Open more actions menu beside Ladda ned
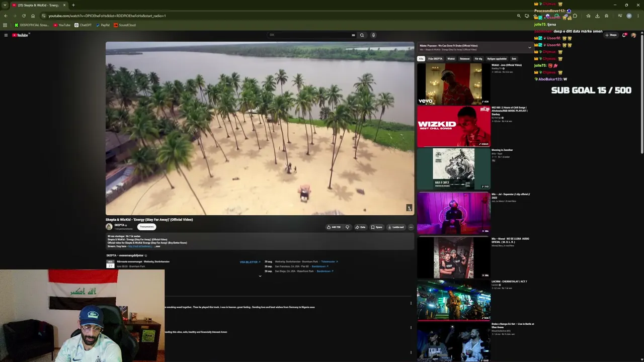The width and height of the screenshot is (644, 362). click(x=411, y=227)
